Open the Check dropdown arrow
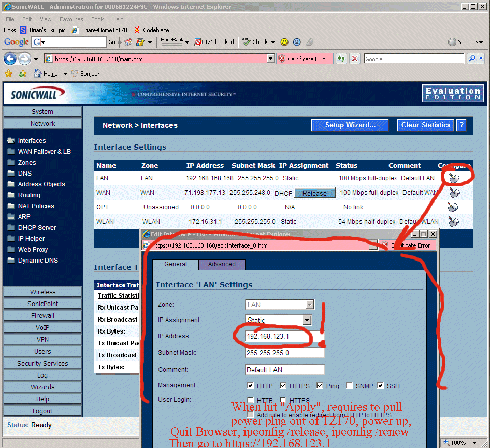Screen dimensions: 490x448 pyautogui.click(x=273, y=42)
